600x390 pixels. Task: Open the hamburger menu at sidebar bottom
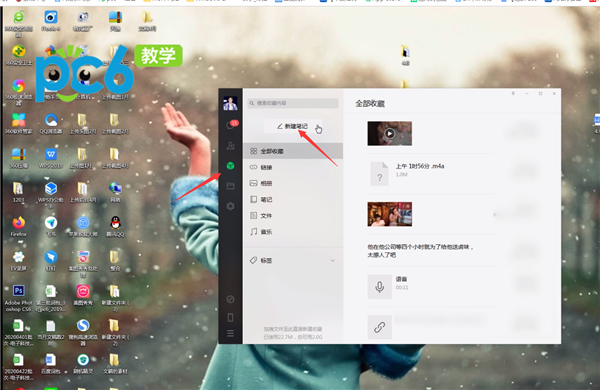230,334
